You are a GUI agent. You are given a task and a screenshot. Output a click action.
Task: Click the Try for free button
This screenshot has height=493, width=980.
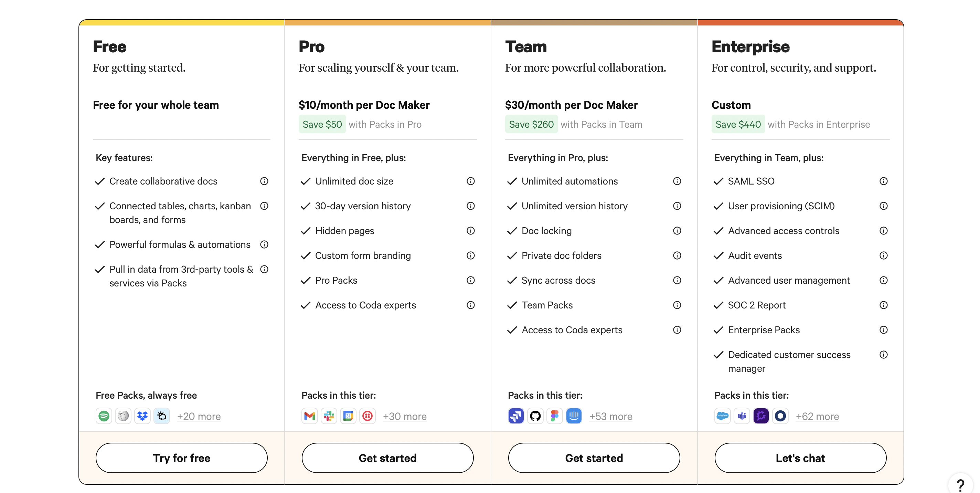point(181,458)
